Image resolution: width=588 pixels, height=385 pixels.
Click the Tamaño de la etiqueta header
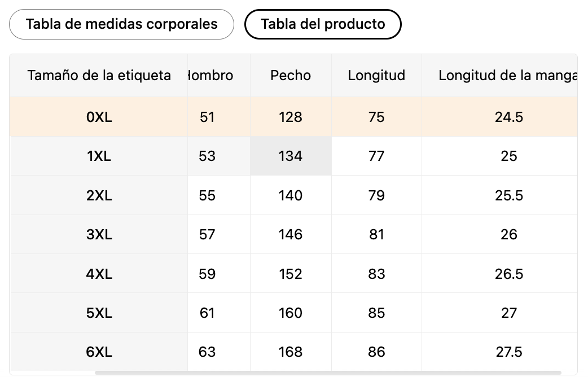99,75
